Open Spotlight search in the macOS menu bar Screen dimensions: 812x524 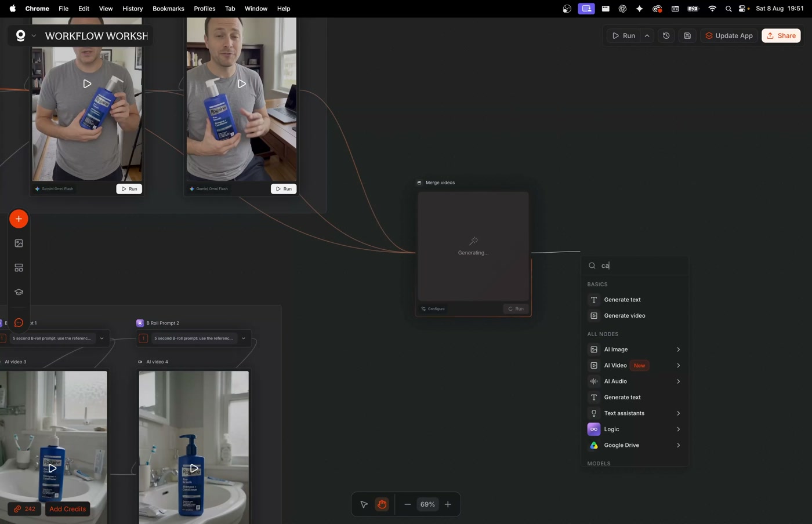[728, 9]
